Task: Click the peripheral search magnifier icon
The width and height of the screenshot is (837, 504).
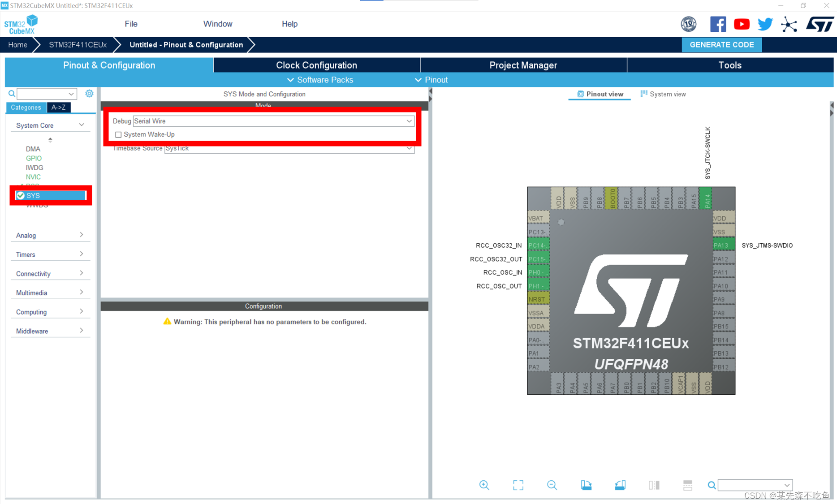Action: (12, 94)
